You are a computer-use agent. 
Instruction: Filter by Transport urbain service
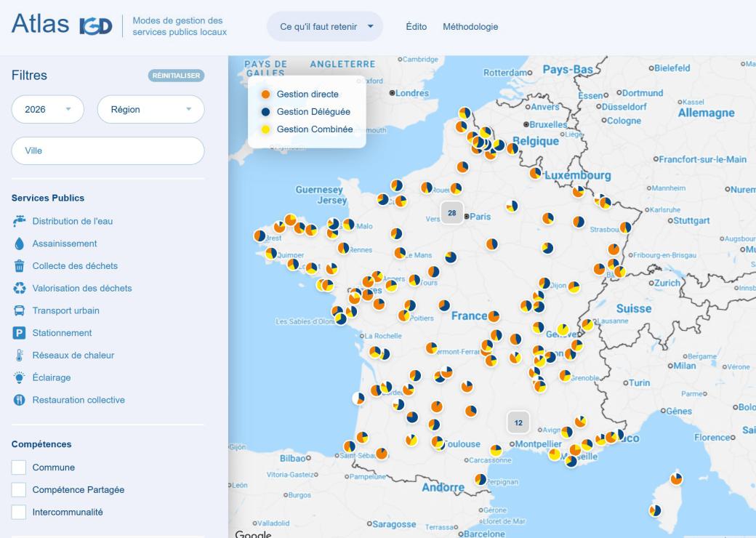65,310
